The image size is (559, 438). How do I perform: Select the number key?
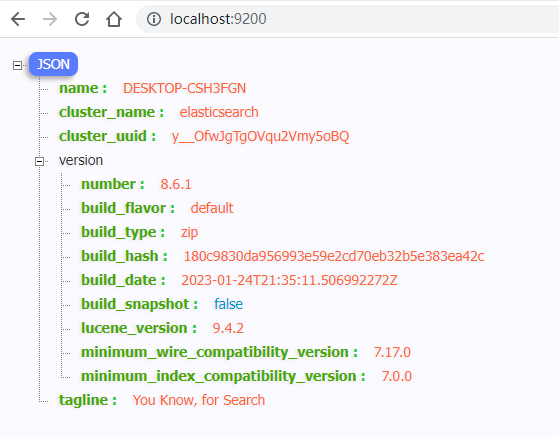[113, 184]
